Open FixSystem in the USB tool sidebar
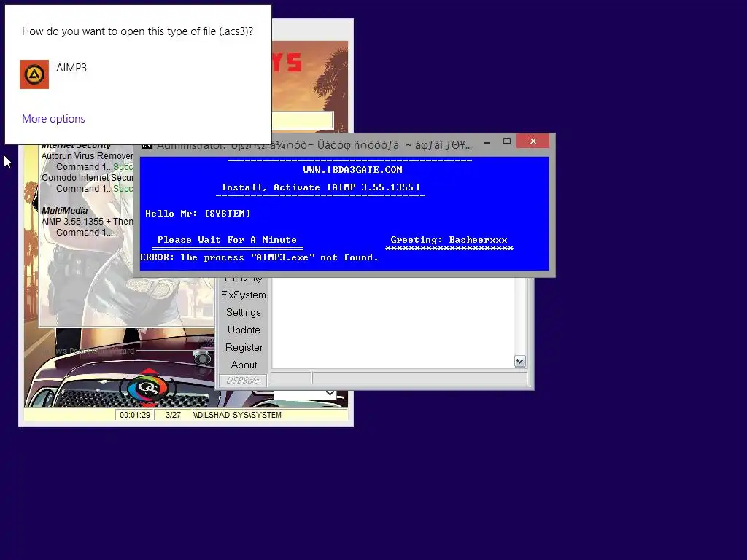The image size is (747, 560). coord(244,295)
